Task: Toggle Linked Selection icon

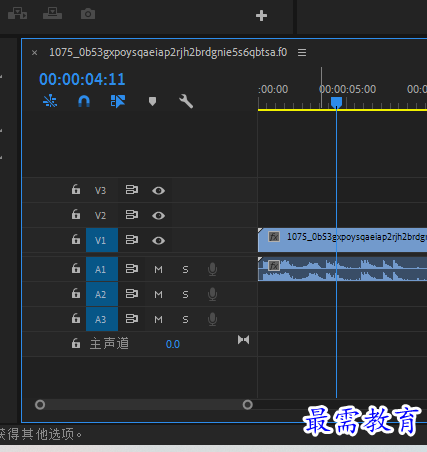Action: click(x=118, y=101)
